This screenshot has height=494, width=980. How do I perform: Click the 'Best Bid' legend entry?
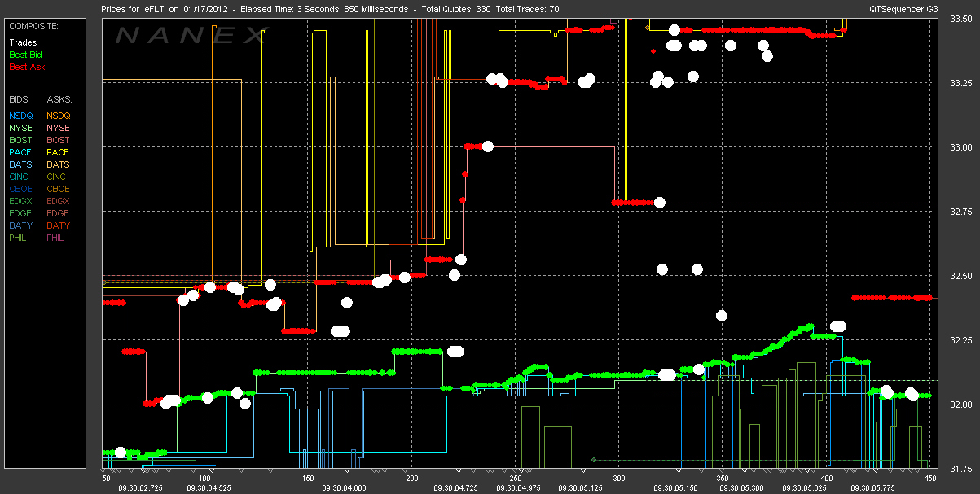coord(25,55)
